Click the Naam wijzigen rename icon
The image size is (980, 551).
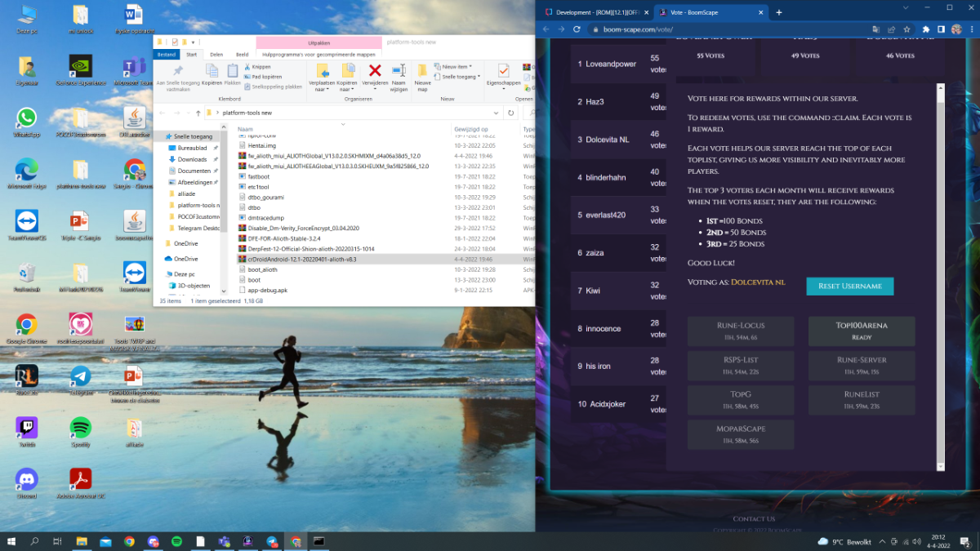coord(399,71)
